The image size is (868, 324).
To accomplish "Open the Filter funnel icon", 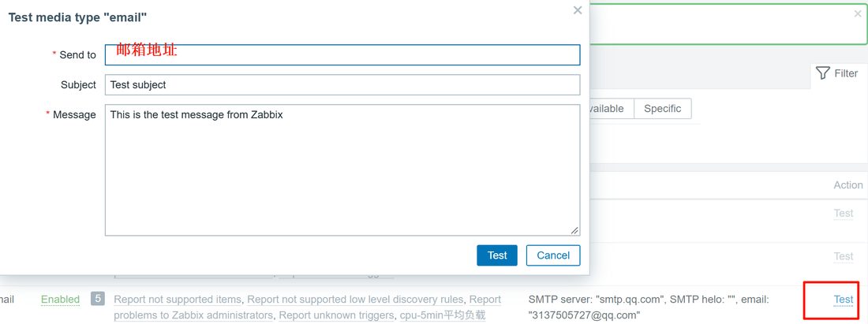I will pyautogui.click(x=823, y=73).
